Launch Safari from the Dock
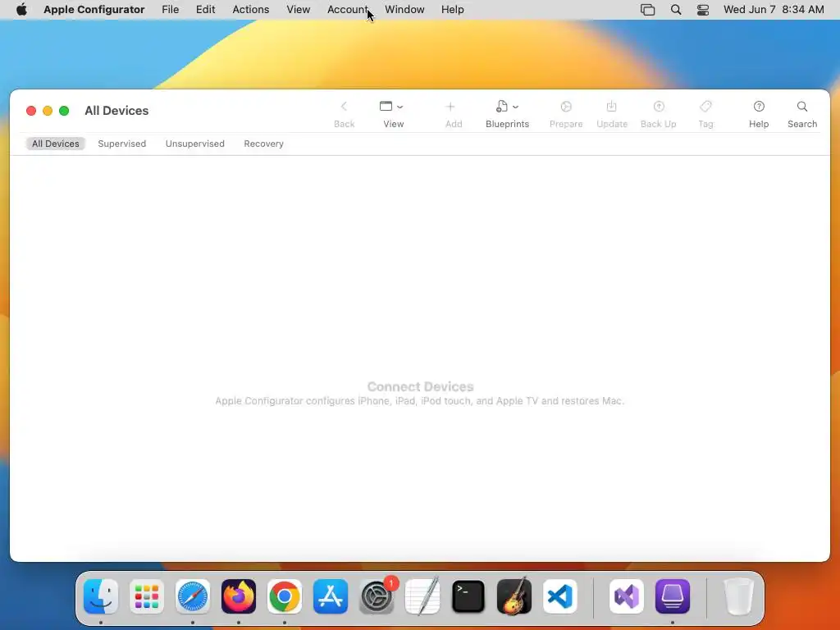 click(x=193, y=596)
